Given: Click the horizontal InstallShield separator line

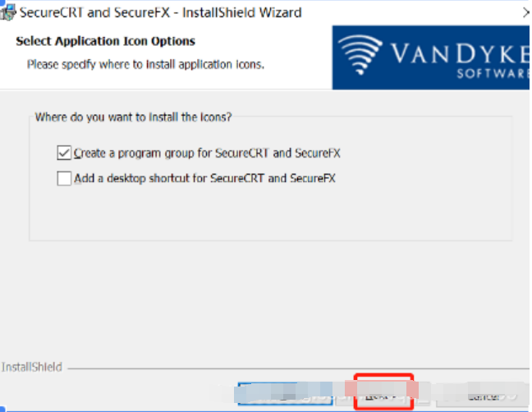Looking at the screenshot, I should coord(299,369).
